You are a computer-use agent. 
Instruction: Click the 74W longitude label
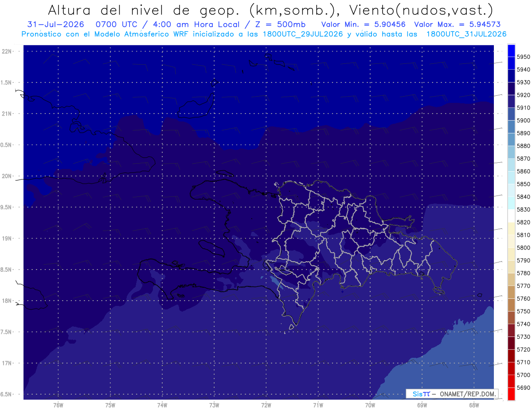pyautogui.click(x=162, y=405)
